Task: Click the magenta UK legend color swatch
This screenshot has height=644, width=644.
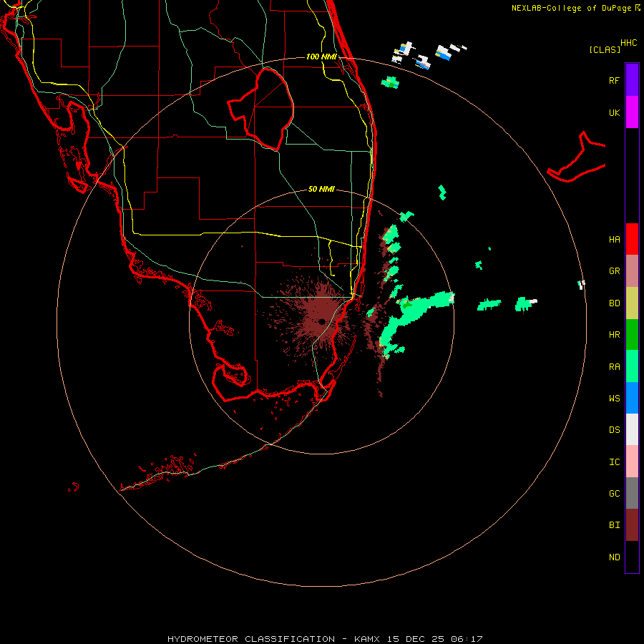Action: [x=632, y=112]
